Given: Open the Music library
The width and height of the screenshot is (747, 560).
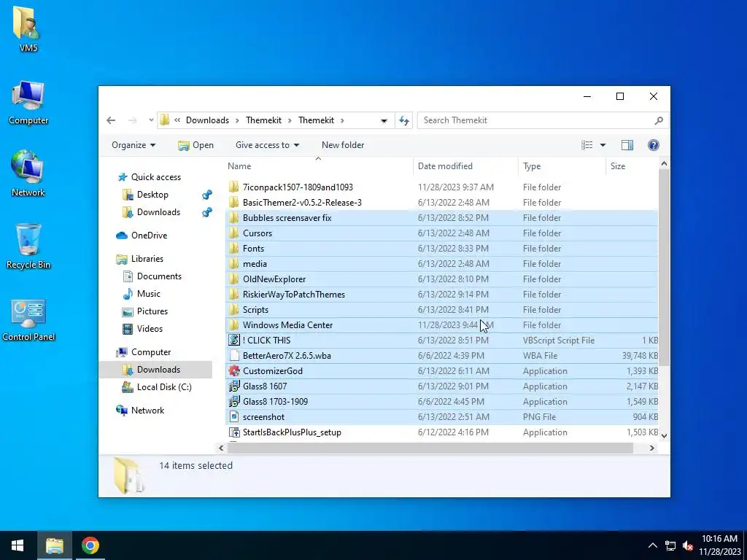Looking at the screenshot, I should [x=142, y=295].
